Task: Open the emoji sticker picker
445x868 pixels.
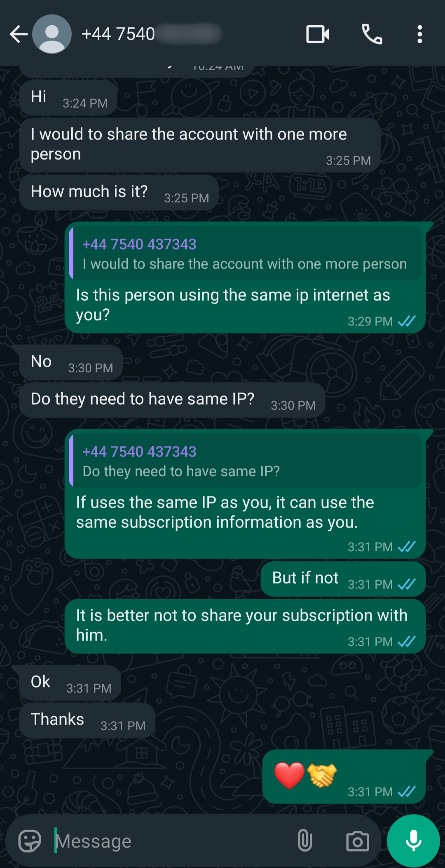Action: point(30,841)
